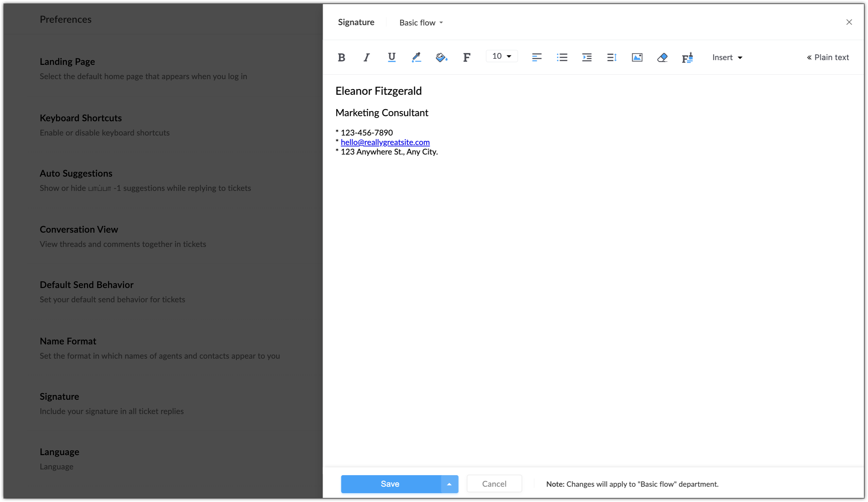Click the insert image icon

(x=637, y=57)
